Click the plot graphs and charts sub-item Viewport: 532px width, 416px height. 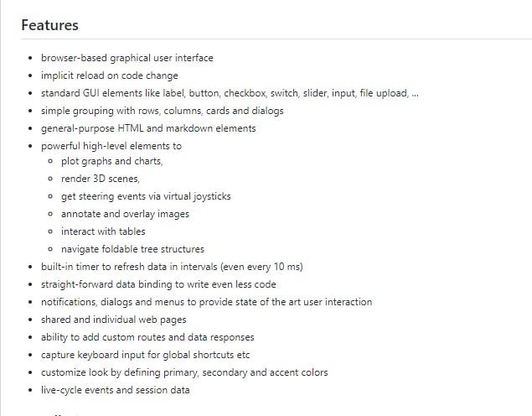click(111, 161)
